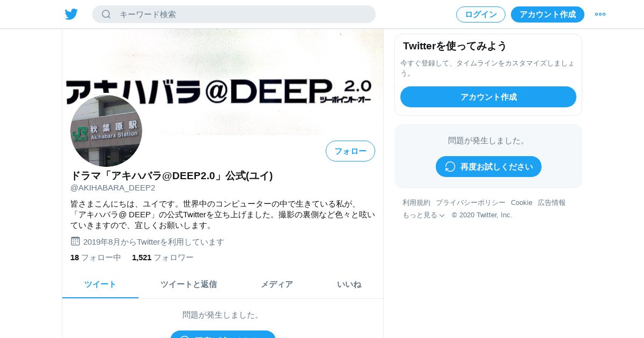Click the sidebar アカウント作成 signup button
This screenshot has height=338, width=644.
click(488, 97)
